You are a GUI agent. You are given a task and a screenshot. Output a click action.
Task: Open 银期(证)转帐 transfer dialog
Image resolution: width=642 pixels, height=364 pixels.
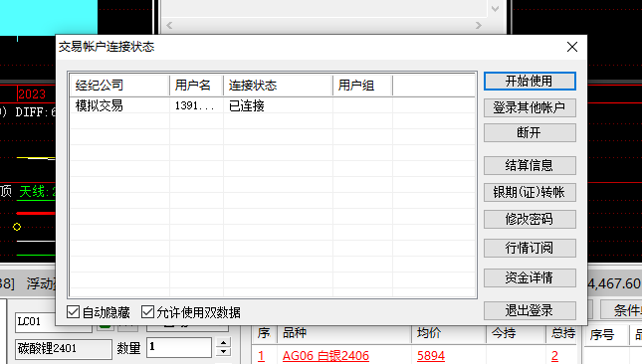coord(530,192)
